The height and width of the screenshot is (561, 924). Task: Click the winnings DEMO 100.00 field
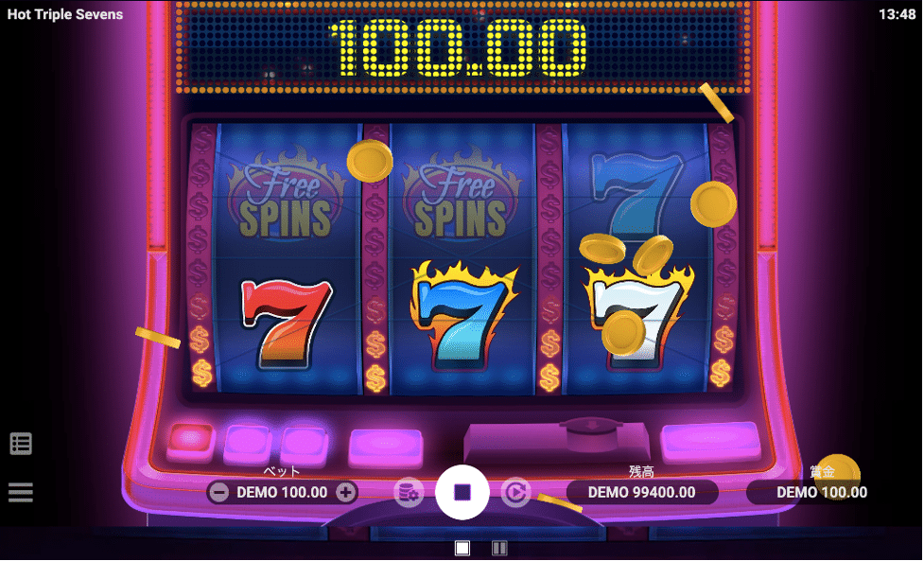pyautogui.click(x=822, y=492)
